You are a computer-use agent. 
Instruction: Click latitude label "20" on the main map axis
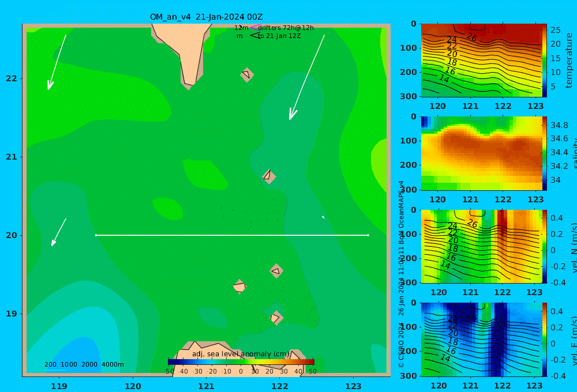[12, 235]
